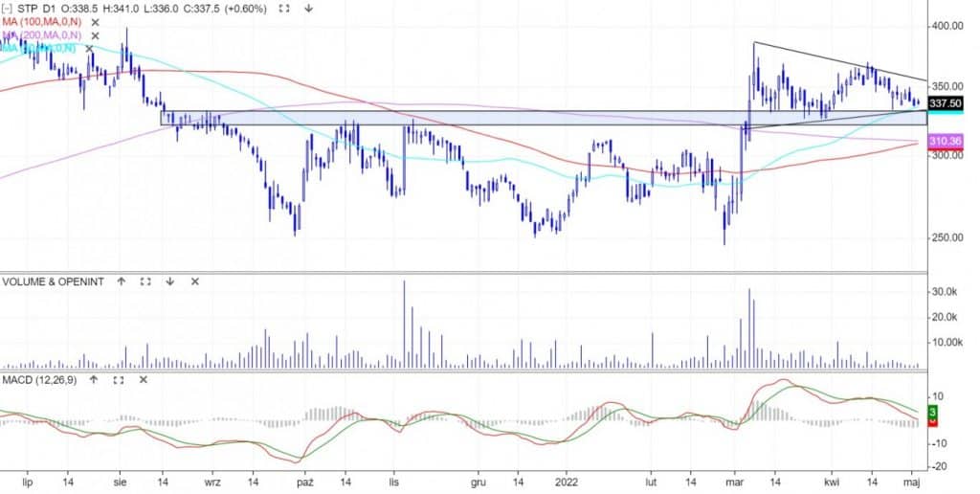This screenshot has width=980, height=494.
Task: Maximize the Volume & OpenInt pane
Action: tap(145, 281)
